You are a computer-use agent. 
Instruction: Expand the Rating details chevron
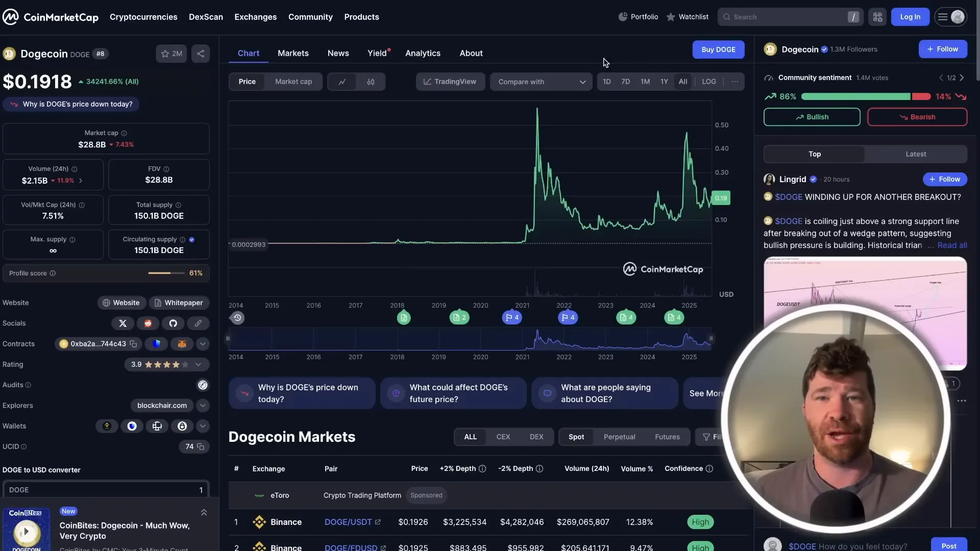click(199, 364)
